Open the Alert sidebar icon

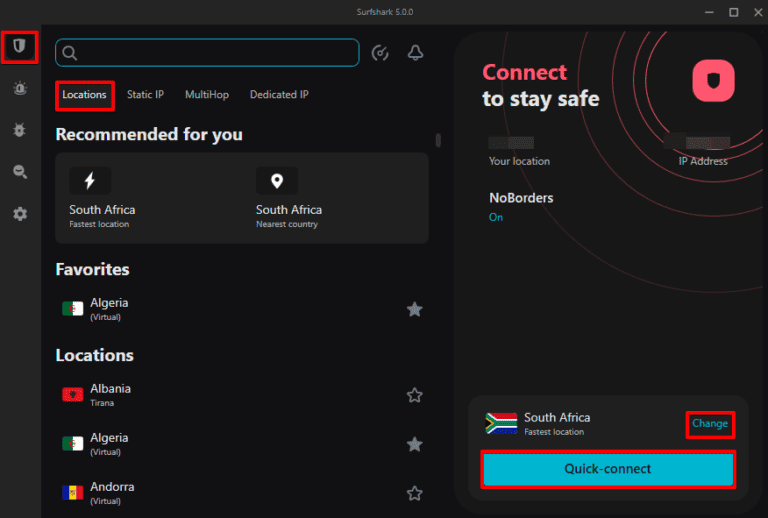click(19, 88)
